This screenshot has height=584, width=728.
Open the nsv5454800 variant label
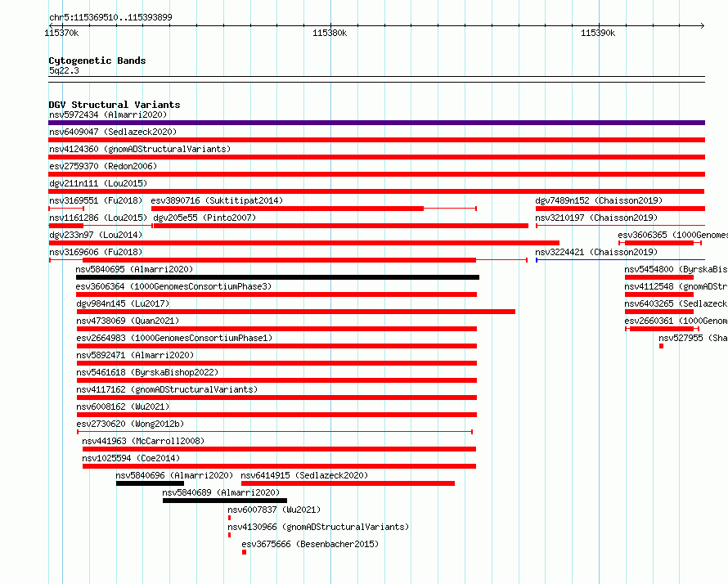pos(676,269)
